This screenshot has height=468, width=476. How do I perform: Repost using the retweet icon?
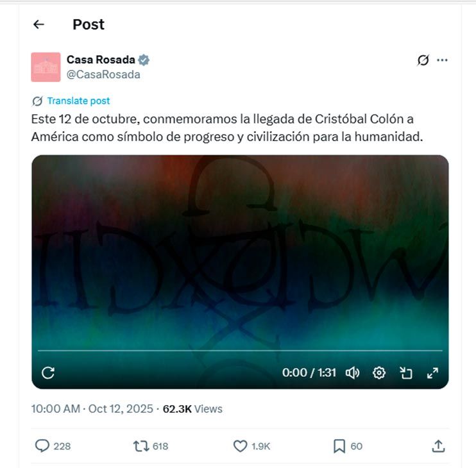pyautogui.click(x=141, y=446)
